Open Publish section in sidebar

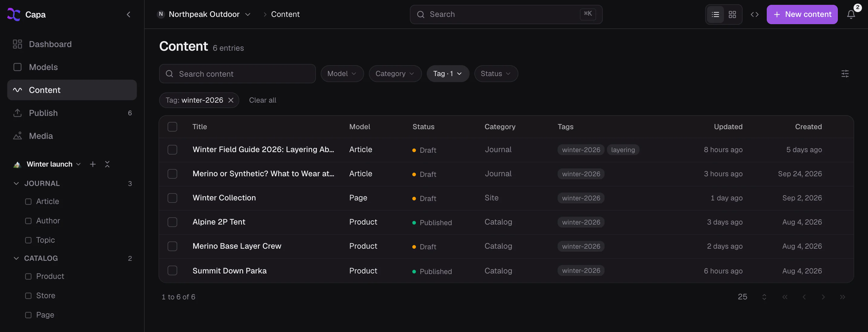tap(72, 113)
